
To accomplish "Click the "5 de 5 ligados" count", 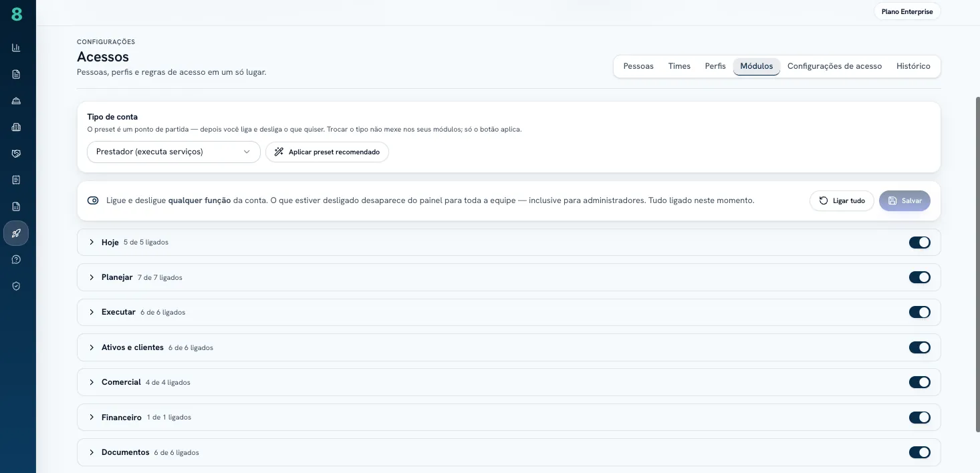I will tap(146, 243).
